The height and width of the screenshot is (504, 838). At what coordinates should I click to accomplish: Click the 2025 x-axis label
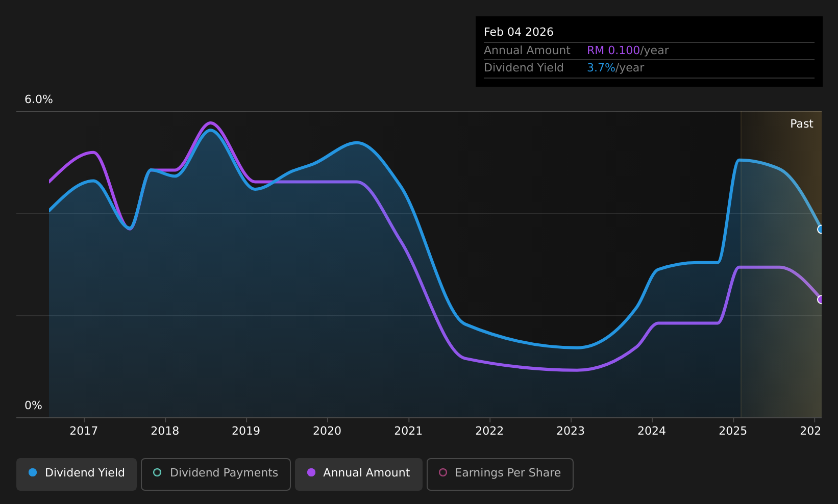733,431
